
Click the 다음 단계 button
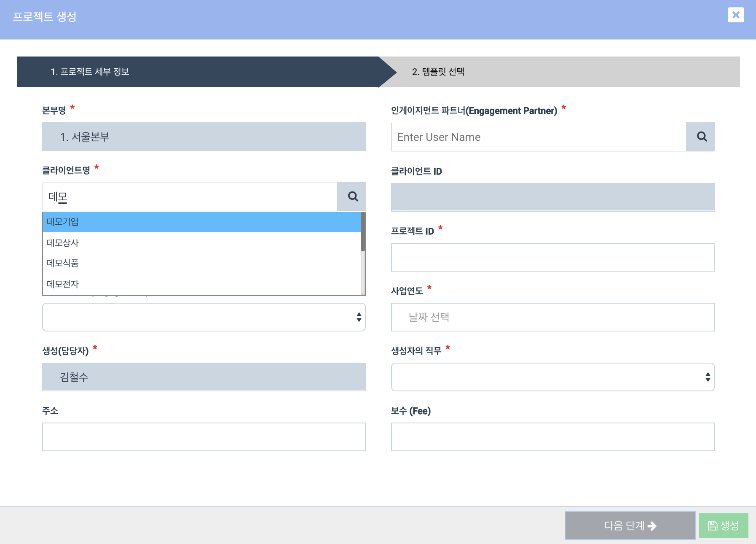tap(630, 525)
